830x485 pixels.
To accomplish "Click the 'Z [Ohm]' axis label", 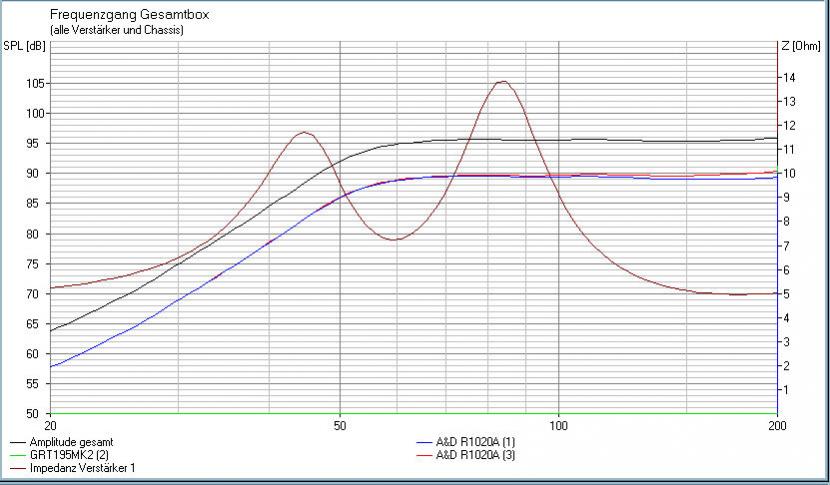I will (x=801, y=46).
